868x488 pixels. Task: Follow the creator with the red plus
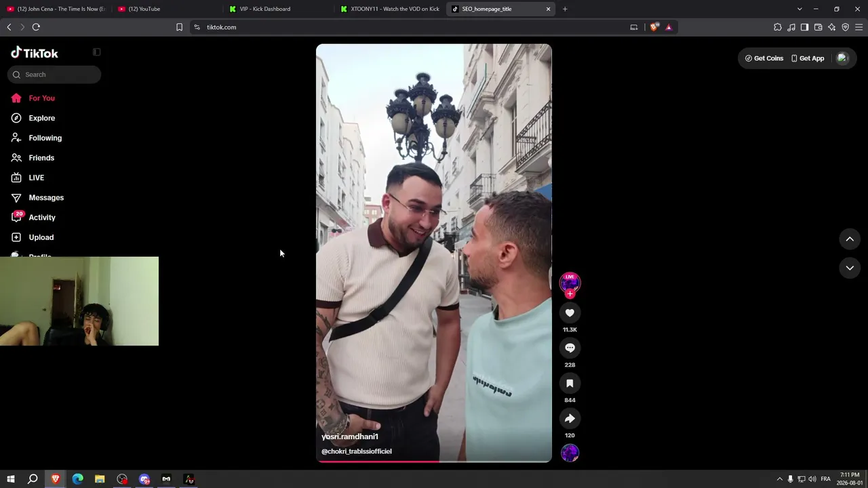tap(570, 294)
